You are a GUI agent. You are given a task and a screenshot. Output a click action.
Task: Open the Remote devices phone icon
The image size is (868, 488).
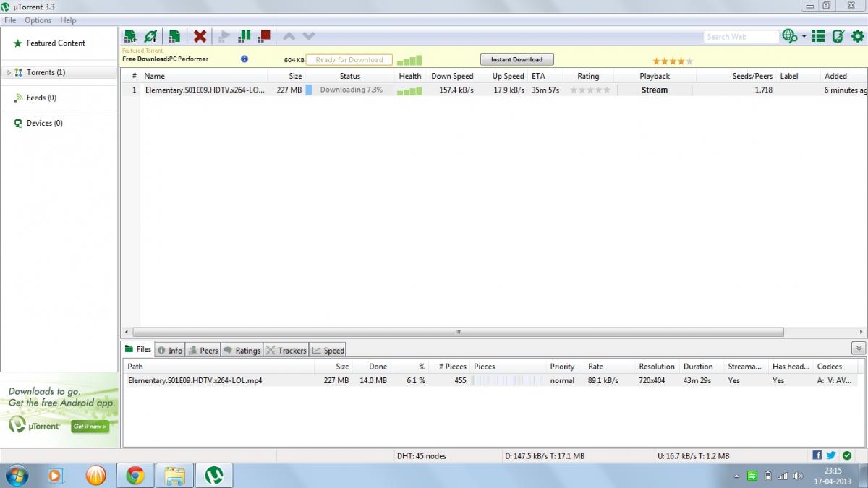click(838, 36)
